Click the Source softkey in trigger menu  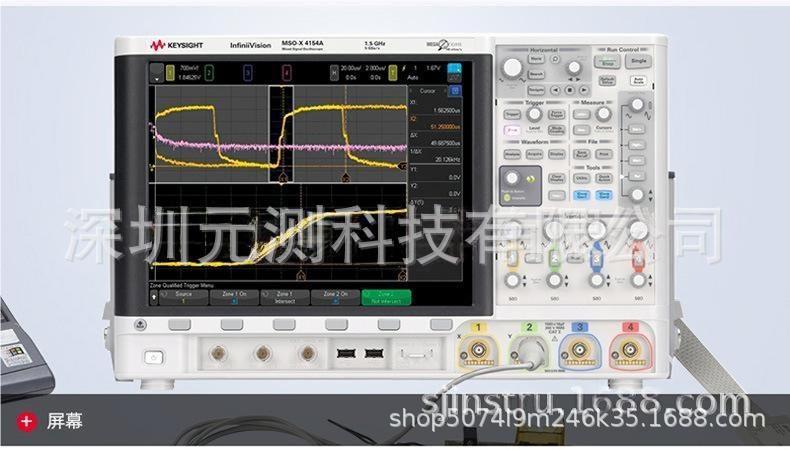coord(183,297)
